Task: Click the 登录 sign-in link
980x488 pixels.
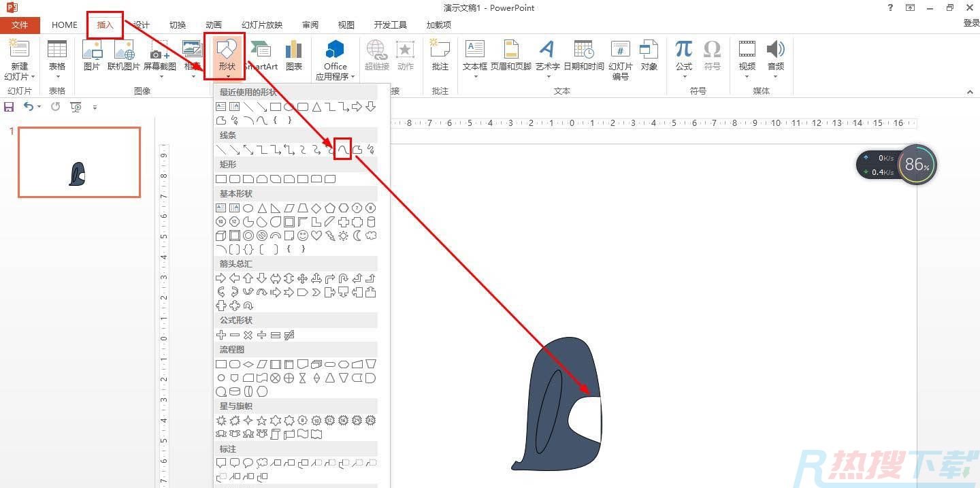Action: tap(971, 23)
